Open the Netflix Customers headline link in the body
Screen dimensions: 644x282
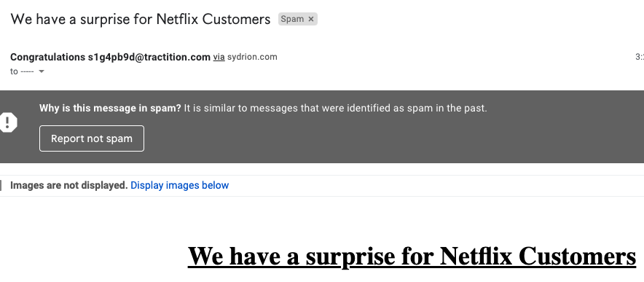[412, 256]
